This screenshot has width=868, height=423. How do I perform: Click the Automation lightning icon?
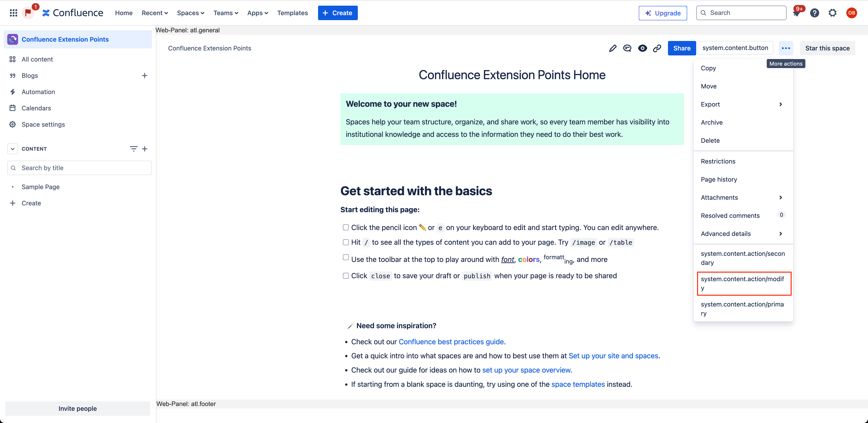(12, 92)
